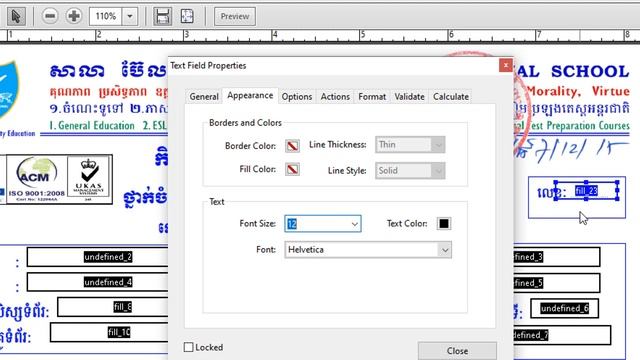Click the fit page icon

[x=187, y=16]
